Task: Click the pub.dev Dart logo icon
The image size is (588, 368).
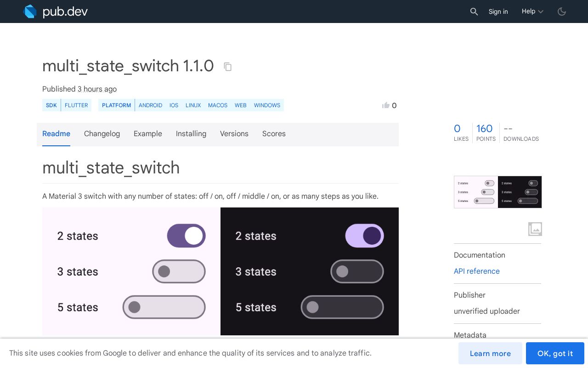Action: (30, 11)
